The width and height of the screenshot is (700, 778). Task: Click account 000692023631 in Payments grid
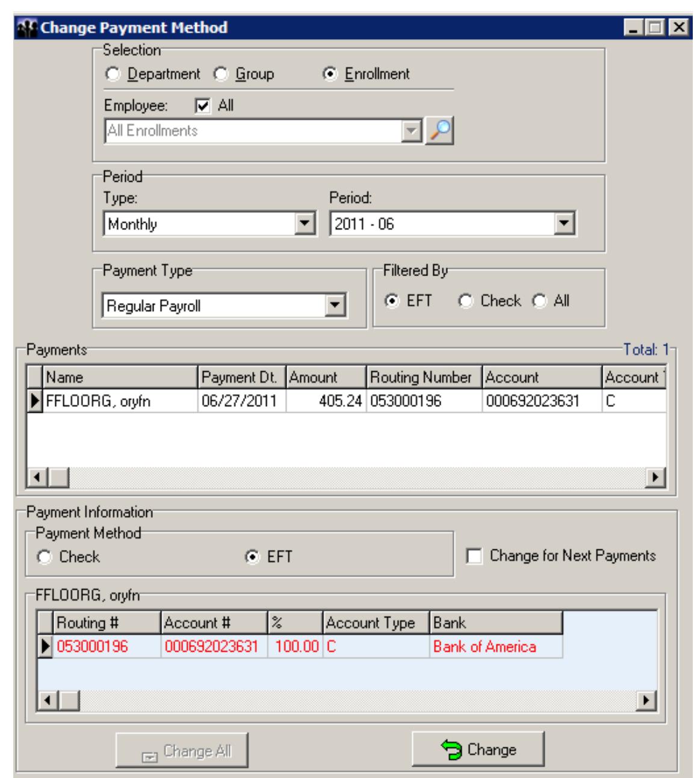(542, 401)
